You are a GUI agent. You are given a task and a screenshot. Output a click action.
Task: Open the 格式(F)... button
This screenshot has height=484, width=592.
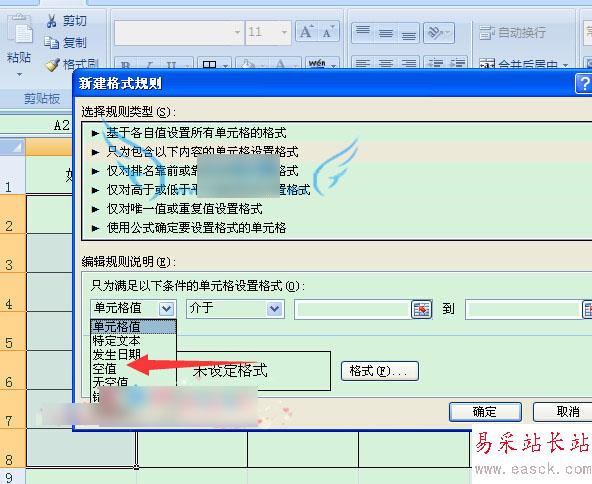click(x=379, y=371)
